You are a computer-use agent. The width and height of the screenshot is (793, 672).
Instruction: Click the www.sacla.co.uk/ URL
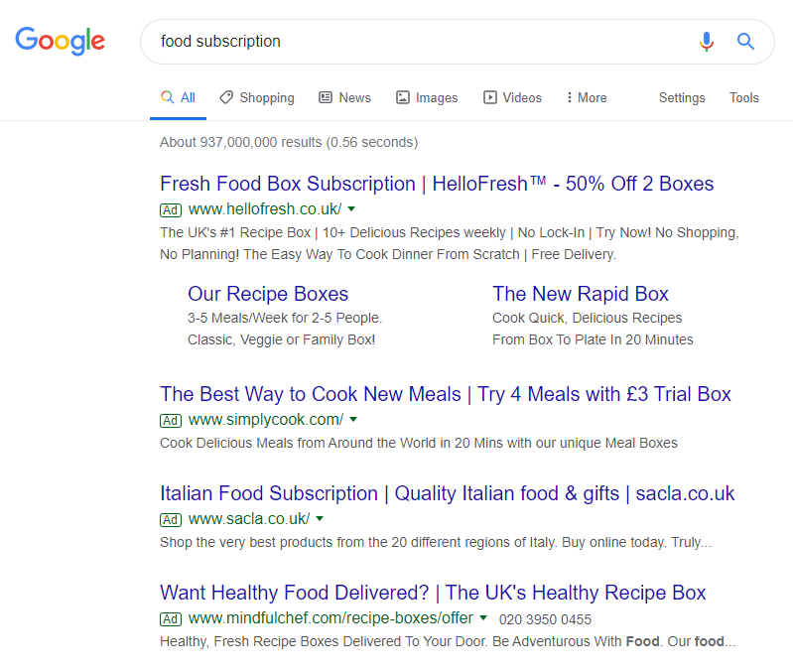[249, 518]
